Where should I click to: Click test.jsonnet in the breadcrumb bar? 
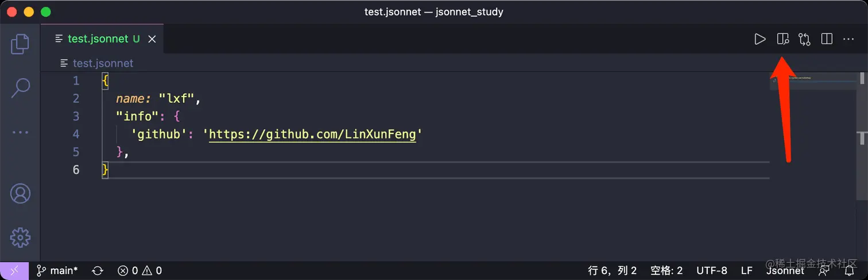click(x=102, y=63)
